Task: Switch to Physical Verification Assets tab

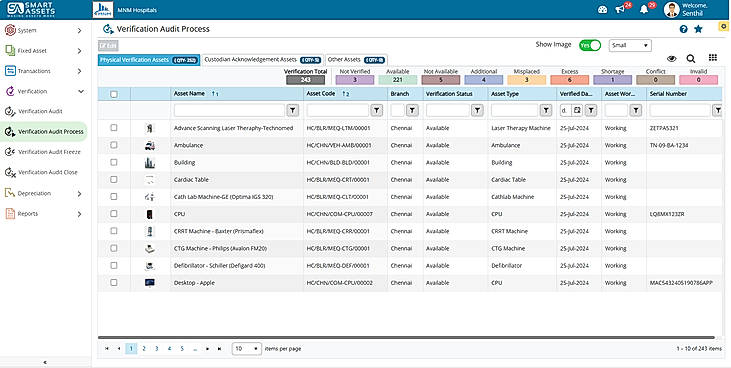Action: 149,60
